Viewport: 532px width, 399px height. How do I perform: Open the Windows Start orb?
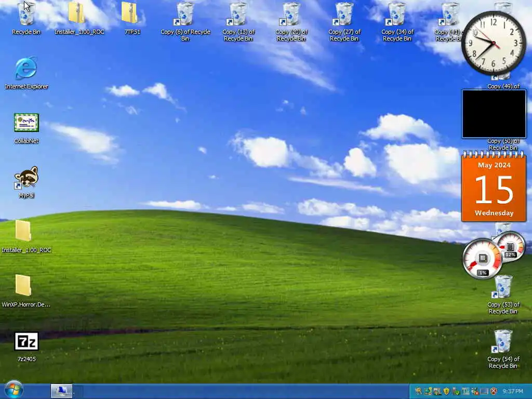coord(14,390)
